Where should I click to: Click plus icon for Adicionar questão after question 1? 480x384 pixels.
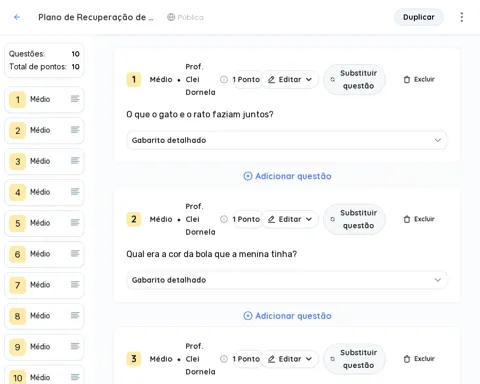(x=248, y=176)
